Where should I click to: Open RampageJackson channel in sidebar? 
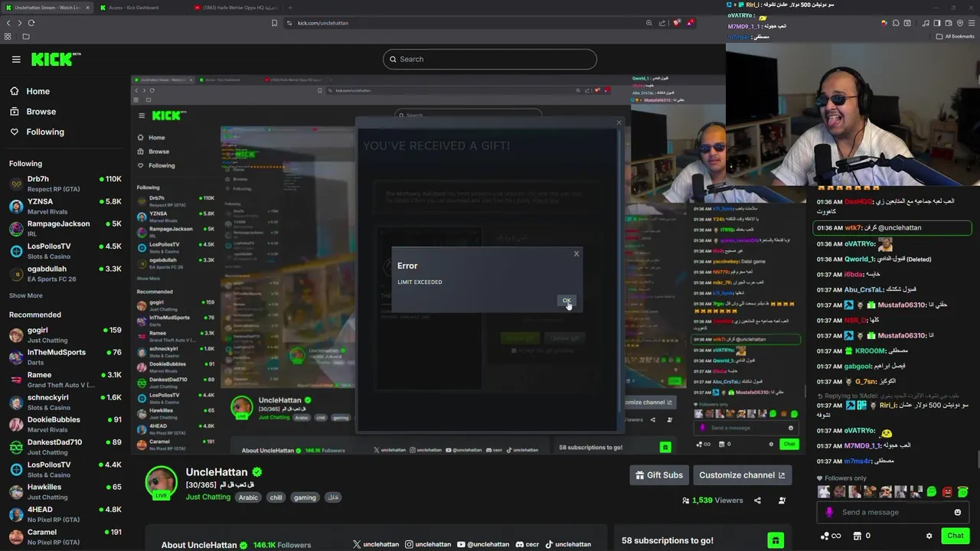[x=64, y=228]
